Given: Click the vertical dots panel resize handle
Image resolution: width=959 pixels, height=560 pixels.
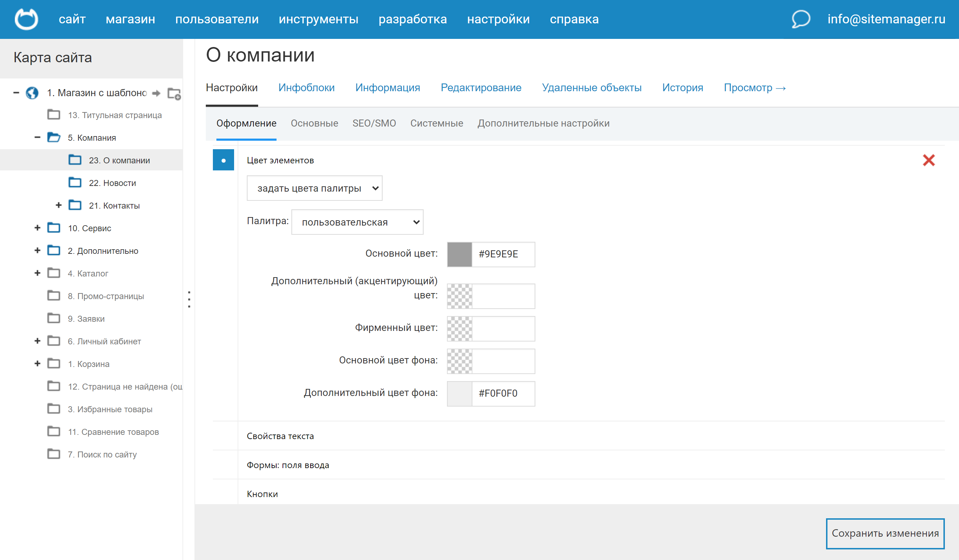Looking at the screenshot, I should 189,299.
